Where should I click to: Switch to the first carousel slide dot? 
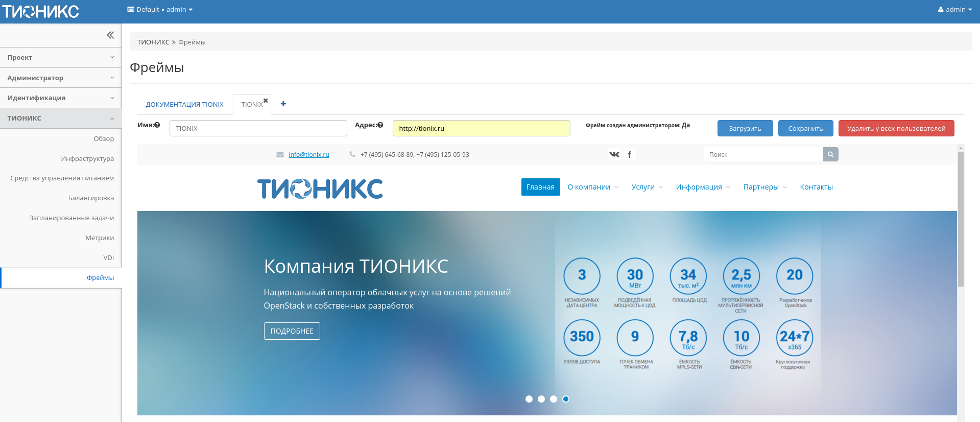tap(529, 399)
